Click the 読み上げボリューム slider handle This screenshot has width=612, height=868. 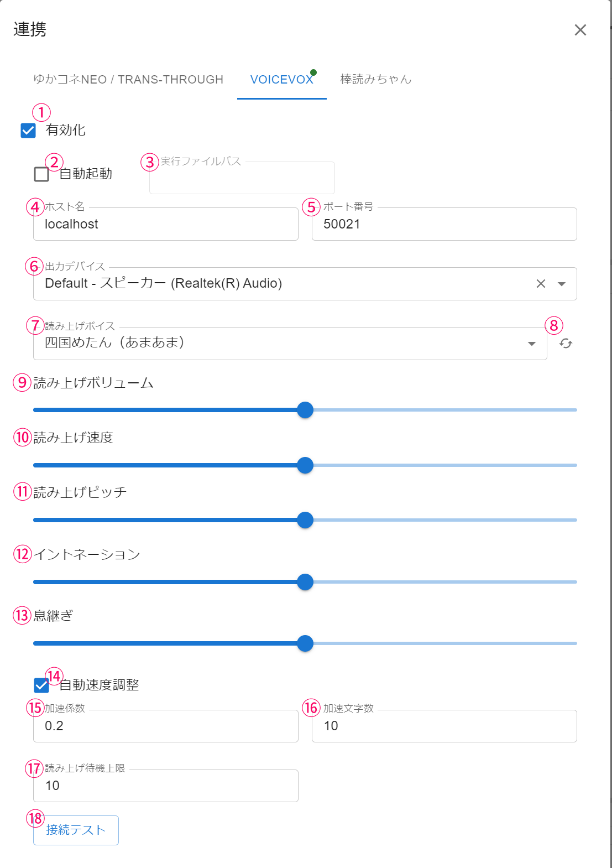pyautogui.click(x=305, y=410)
